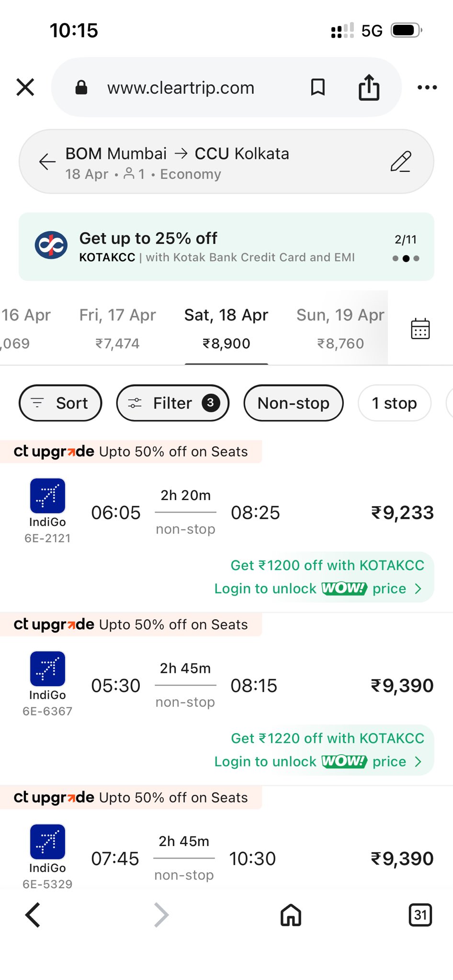This screenshot has height=980, width=453.
Task: Tap the Kotak 25% off banner
Action: coord(226,247)
